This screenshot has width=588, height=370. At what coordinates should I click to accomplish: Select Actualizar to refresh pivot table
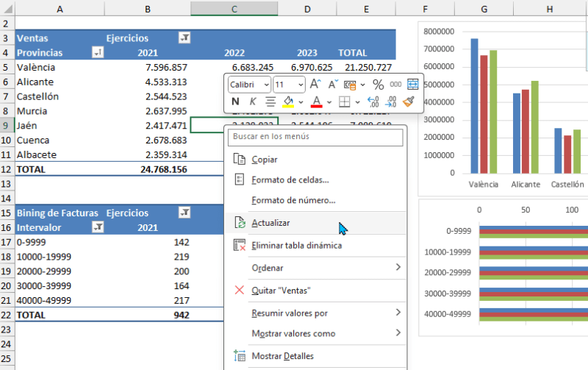315,223
